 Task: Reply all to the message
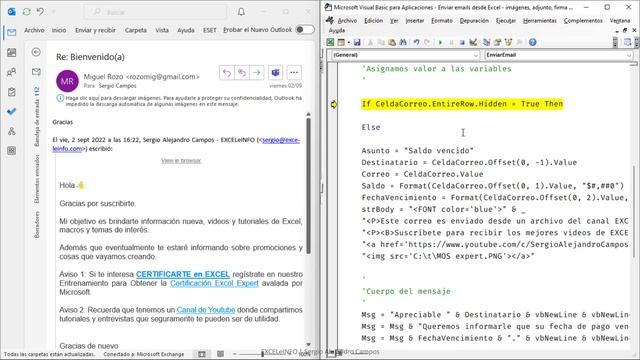(x=242, y=73)
